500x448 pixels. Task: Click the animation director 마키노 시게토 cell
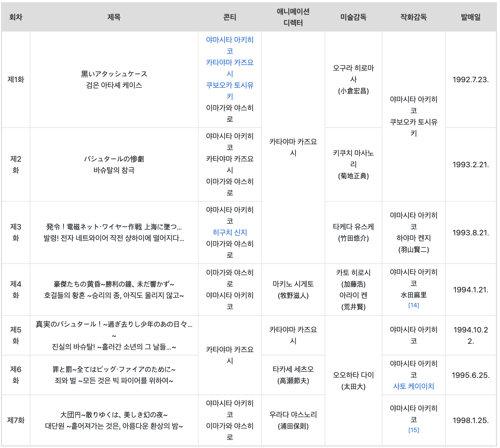(293, 284)
